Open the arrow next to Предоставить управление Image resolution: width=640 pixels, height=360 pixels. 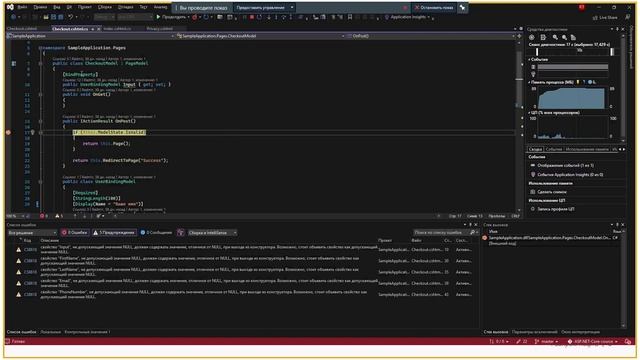292,7
